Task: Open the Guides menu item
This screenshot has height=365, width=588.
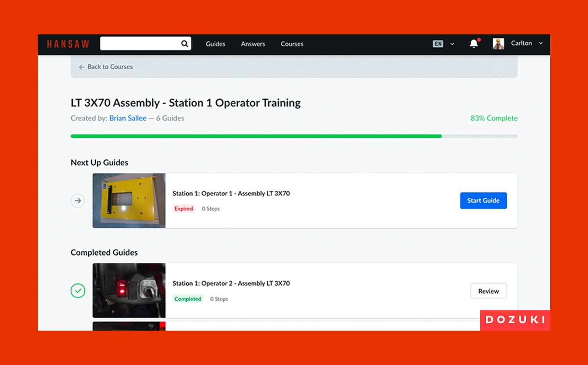Action: (x=215, y=44)
